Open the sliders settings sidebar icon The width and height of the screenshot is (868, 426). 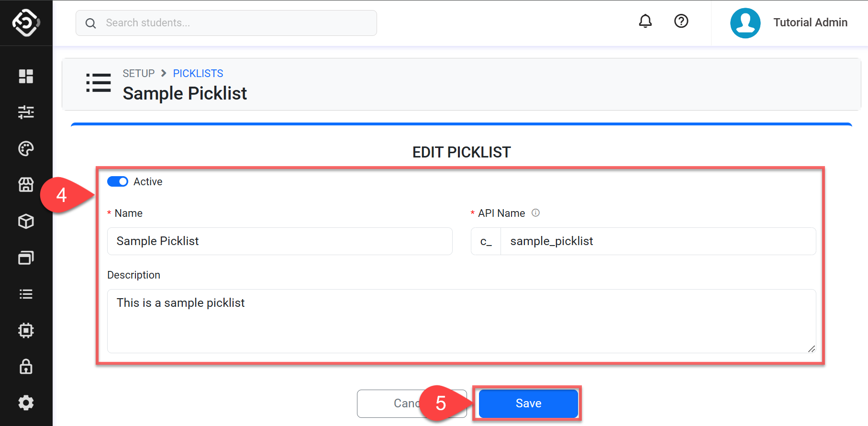(26, 112)
